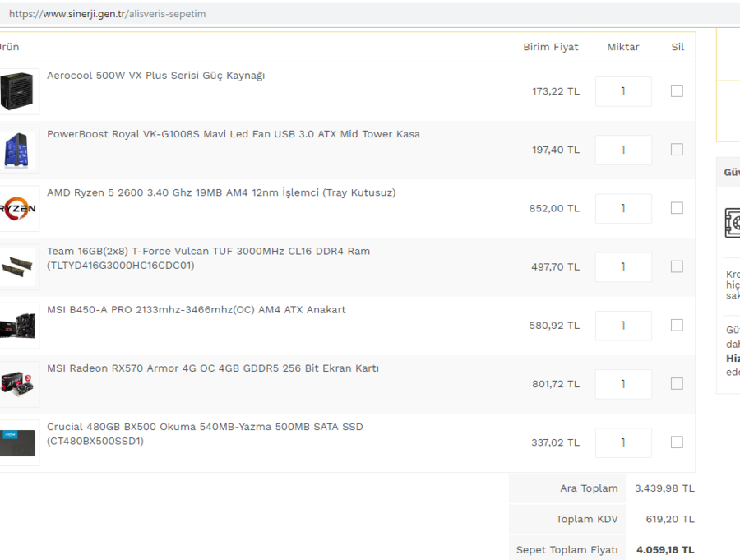Tick delete checkbox for MSI B450-A PRO
740x560 pixels.
point(677,325)
